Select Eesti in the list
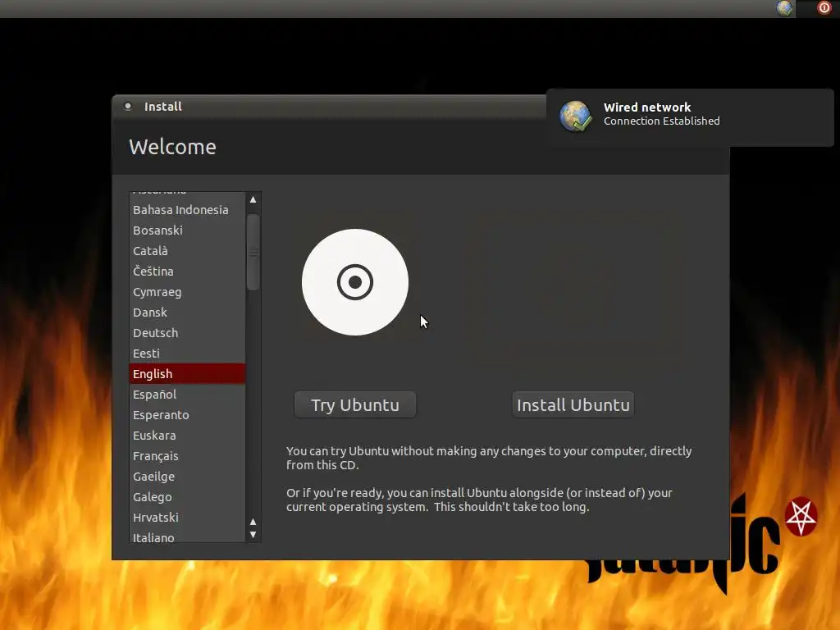Image resolution: width=840 pixels, height=630 pixels. click(x=187, y=354)
